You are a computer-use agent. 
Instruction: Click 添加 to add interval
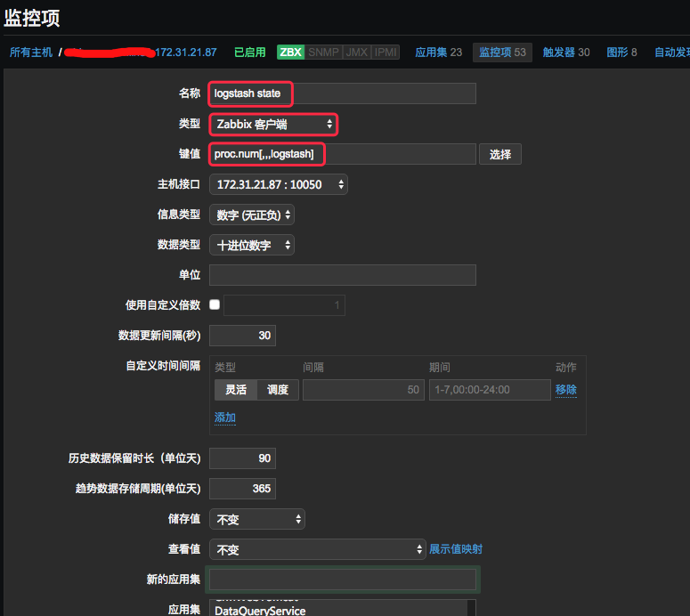click(225, 417)
